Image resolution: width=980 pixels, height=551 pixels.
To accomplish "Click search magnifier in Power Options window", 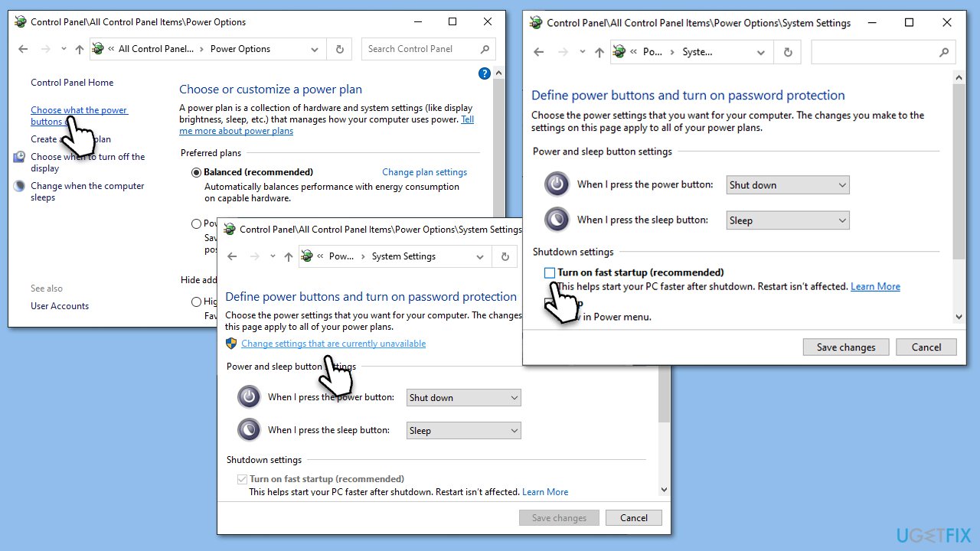I will (485, 49).
